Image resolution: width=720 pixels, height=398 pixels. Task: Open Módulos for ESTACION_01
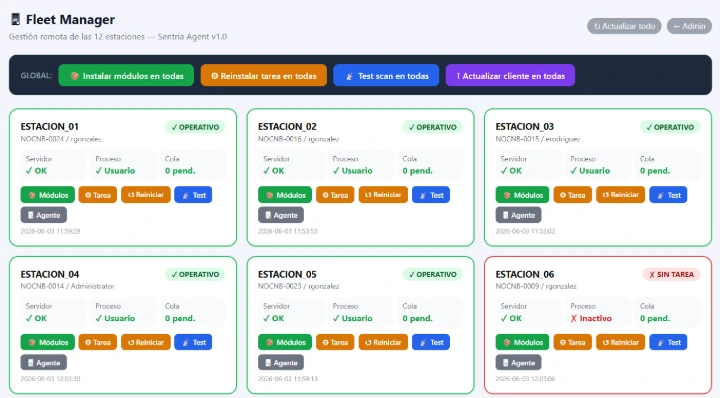tap(48, 195)
